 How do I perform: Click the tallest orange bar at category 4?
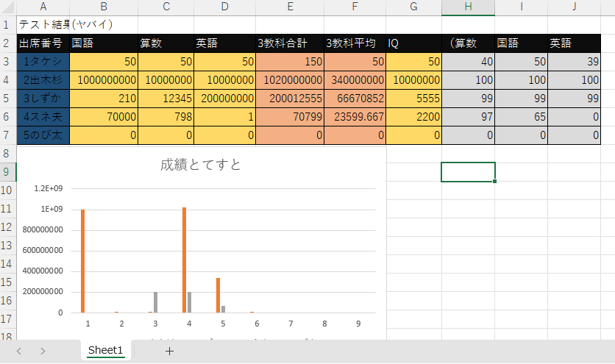point(185,260)
